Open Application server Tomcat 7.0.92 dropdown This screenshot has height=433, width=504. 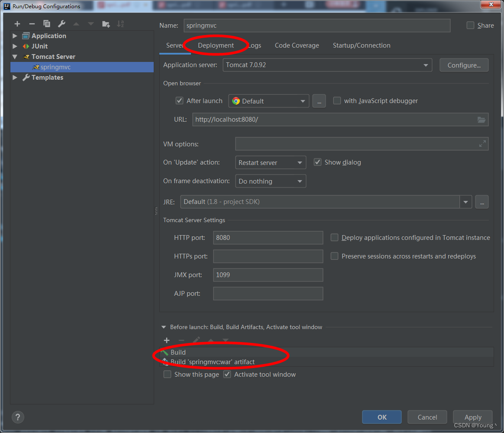click(x=327, y=65)
